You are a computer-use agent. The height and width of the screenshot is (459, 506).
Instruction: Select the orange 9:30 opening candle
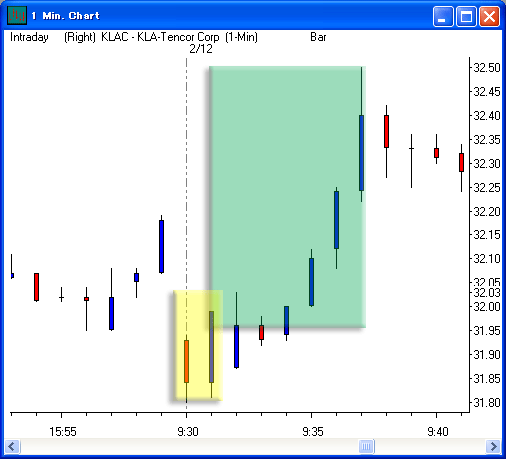(186, 362)
